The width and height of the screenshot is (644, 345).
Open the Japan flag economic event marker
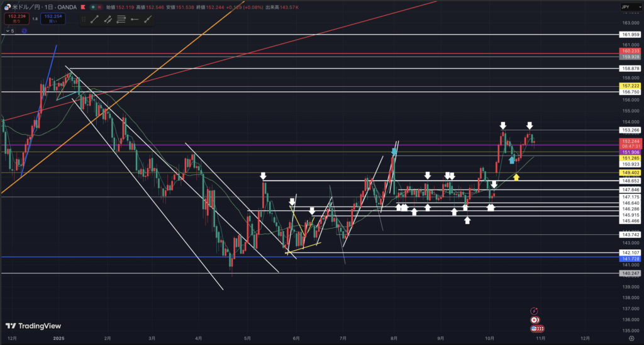(x=535, y=319)
